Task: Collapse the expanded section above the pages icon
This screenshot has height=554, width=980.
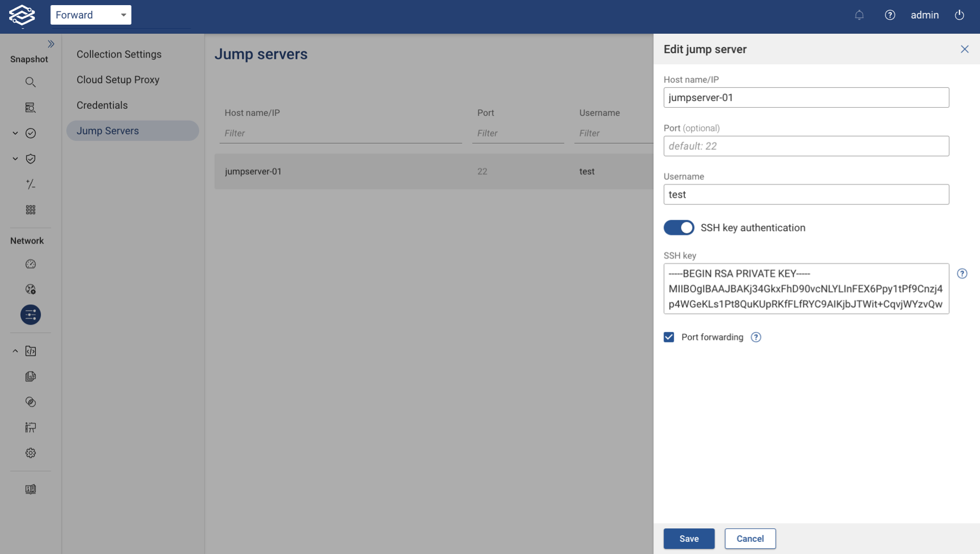Action: [x=15, y=351]
